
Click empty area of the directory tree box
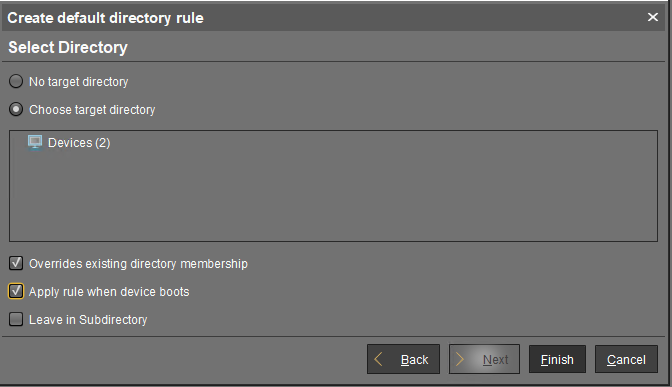(333, 197)
